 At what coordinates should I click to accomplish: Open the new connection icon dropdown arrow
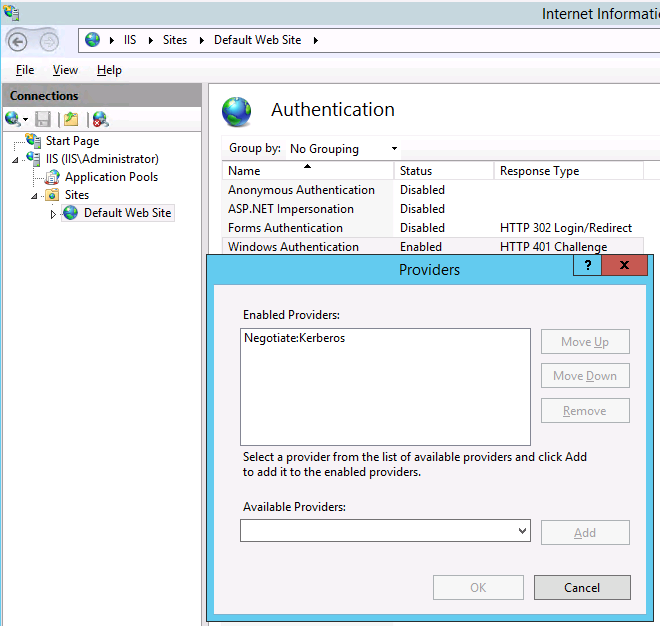tap(26, 120)
